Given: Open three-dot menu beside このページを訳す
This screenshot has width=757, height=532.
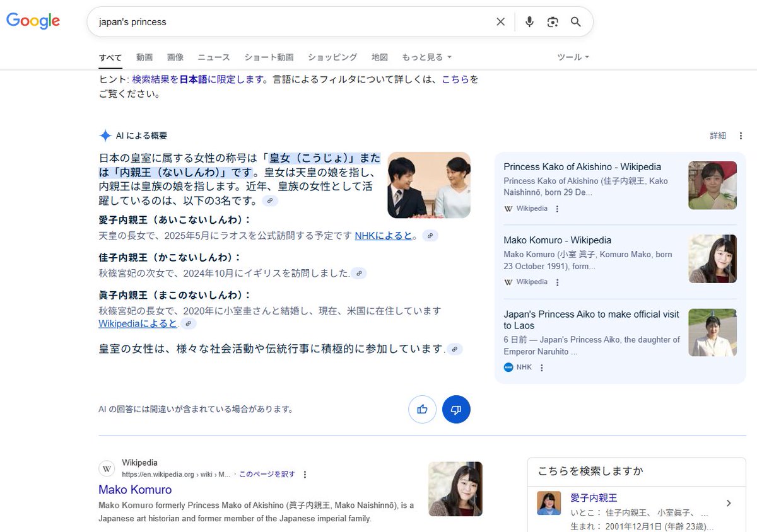Looking at the screenshot, I should coord(305,475).
